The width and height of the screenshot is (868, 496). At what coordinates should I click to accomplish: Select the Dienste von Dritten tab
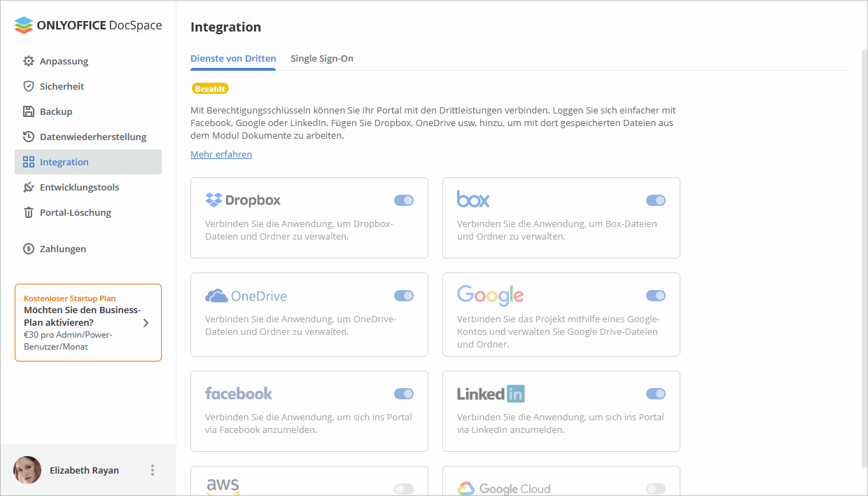point(233,59)
